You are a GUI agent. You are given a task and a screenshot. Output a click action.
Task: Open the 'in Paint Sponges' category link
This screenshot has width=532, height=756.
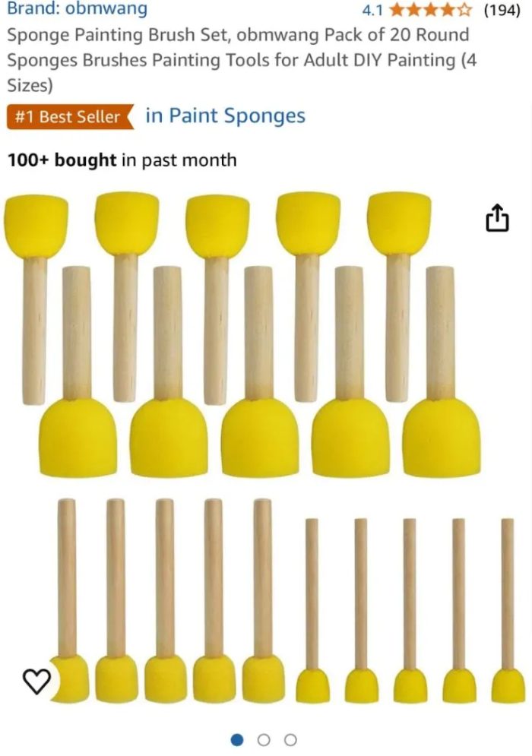[x=225, y=116]
